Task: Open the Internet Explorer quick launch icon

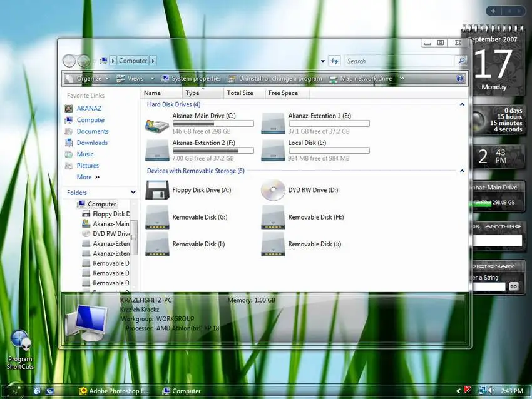Action: (x=37, y=391)
